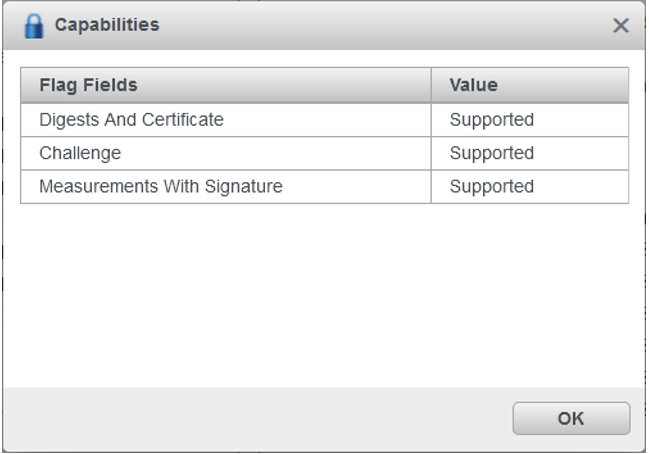Image resolution: width=649 pixels, height=454 pixels.
Task: Select the Digests And Certificate row
Action: click(131, 120)
